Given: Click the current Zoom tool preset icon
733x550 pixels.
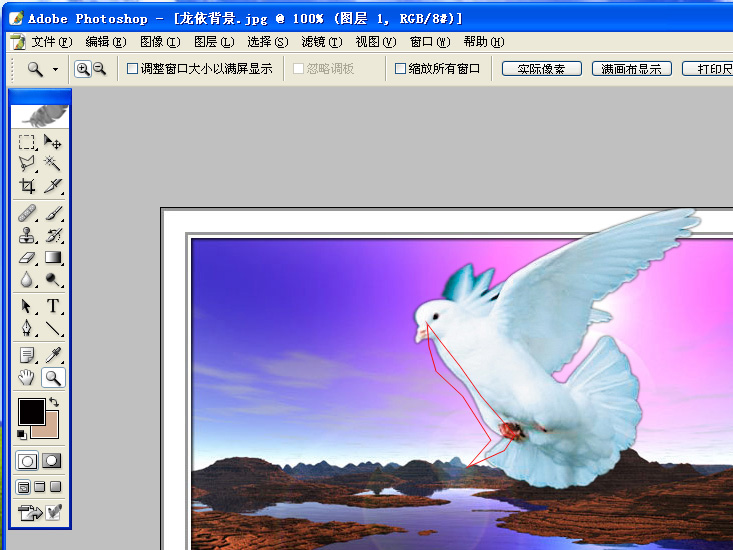Looking at the screenshot, I should 35,69.
